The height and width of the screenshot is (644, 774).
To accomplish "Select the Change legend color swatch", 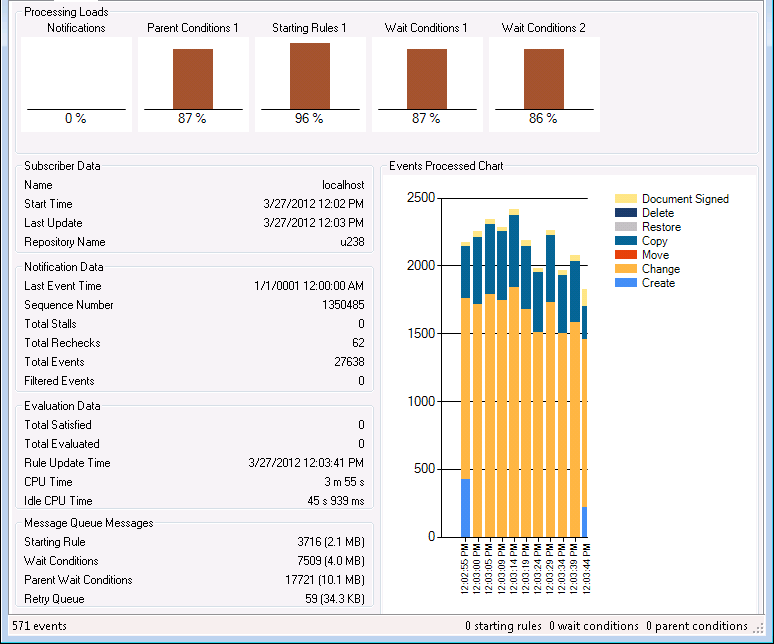I will 625,269.
